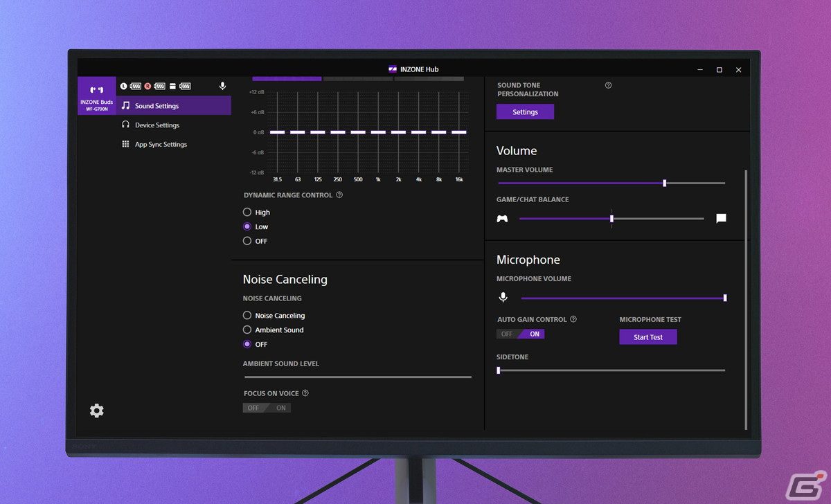Open App Sync Settings in the sidebar
The width and height of the screenshot is (831, 504).
(x=174, y=145)
